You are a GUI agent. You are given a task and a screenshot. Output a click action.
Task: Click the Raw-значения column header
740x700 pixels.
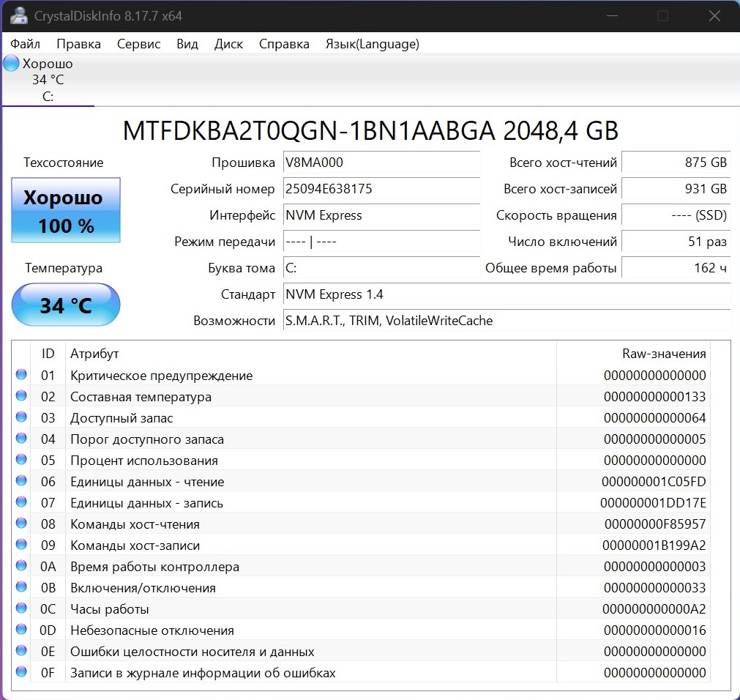point(663,354)
